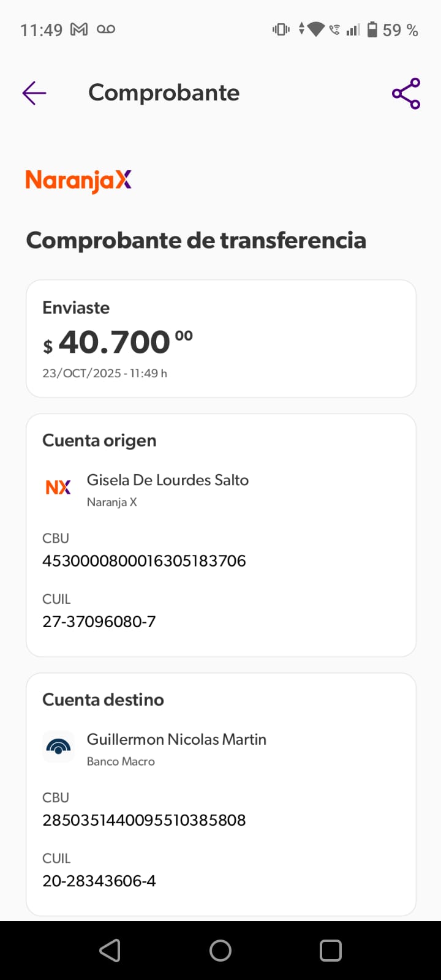Viewport: 441px width, 980px height.
Task: Tap the Wi-Fi status icon
Action: (316, 29)
